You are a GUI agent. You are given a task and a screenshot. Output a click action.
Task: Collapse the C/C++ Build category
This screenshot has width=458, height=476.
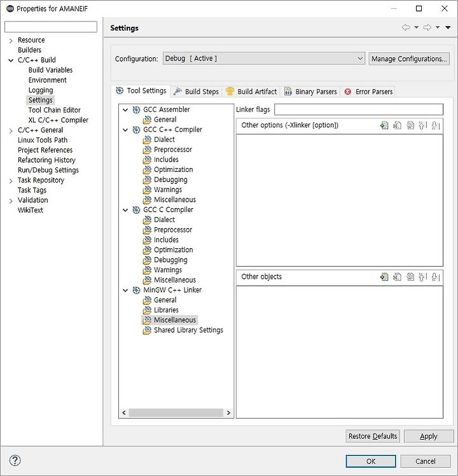coord(11,60)
